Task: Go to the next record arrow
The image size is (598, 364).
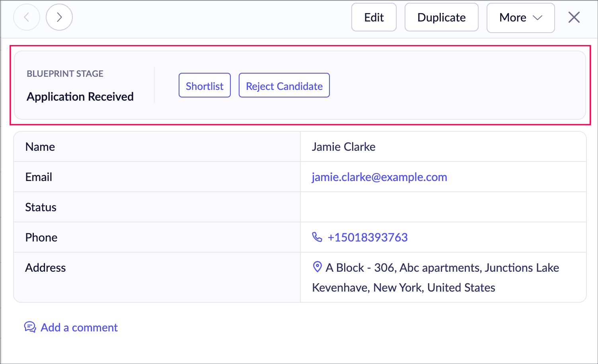Action: click(59, 18)
